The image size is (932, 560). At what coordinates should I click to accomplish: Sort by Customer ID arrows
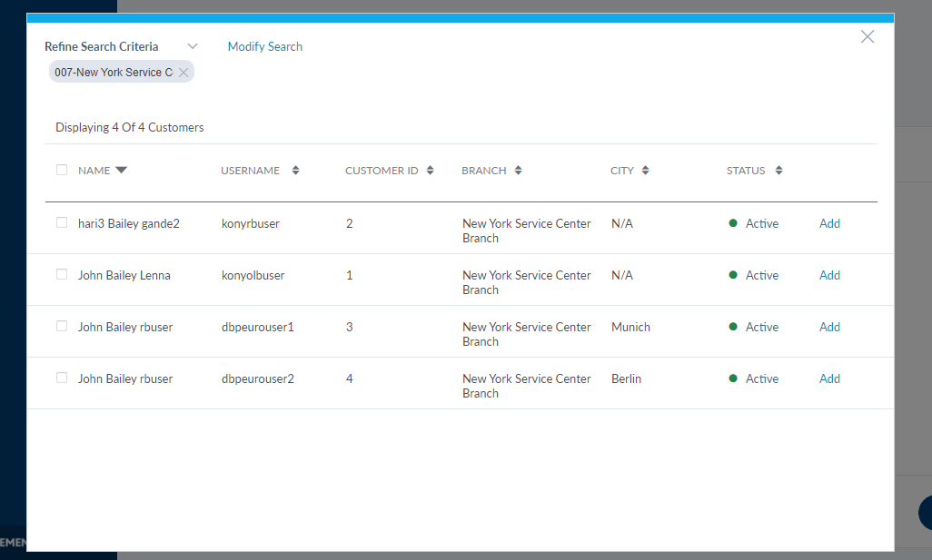[430, 171]
